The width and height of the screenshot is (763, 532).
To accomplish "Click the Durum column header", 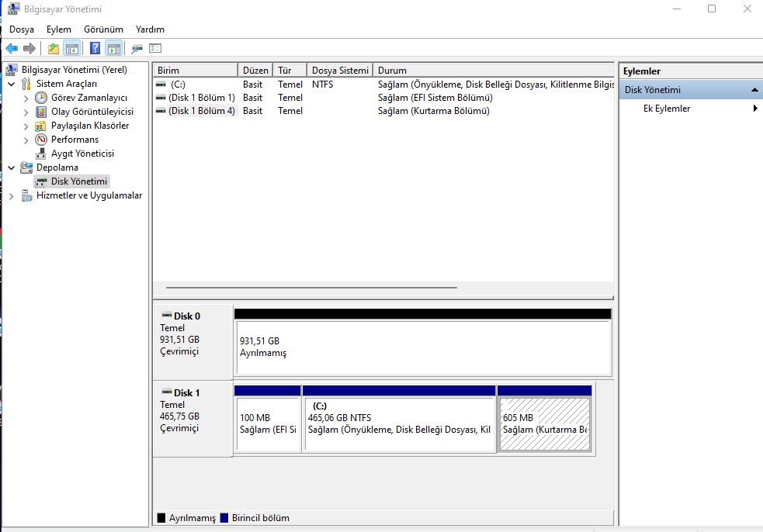I will (494, 70).
